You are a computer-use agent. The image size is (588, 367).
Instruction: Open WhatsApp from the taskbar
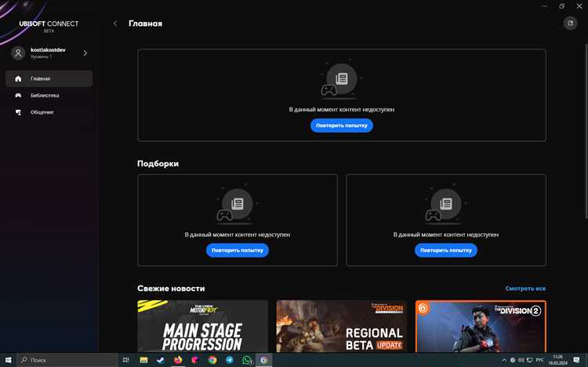coord(247,360)
